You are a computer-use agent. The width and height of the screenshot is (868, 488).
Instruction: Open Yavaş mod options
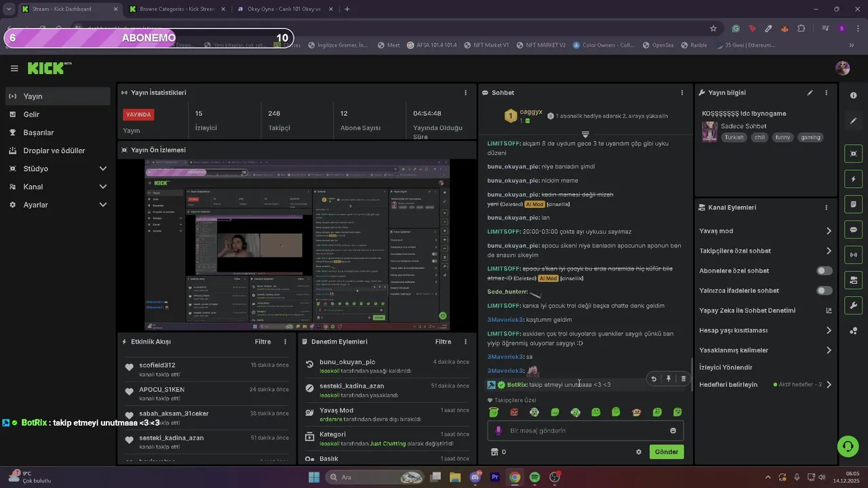coord(766,231)
